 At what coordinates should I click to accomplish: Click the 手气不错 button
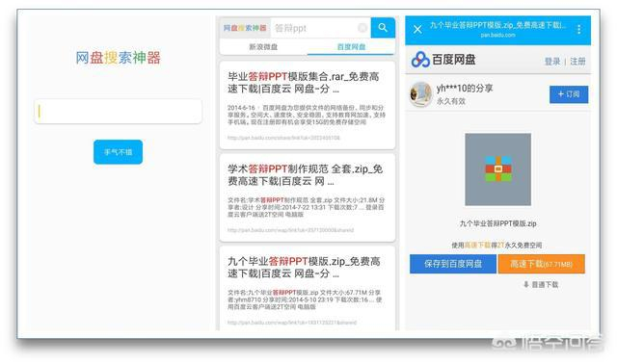coord(118,152)
